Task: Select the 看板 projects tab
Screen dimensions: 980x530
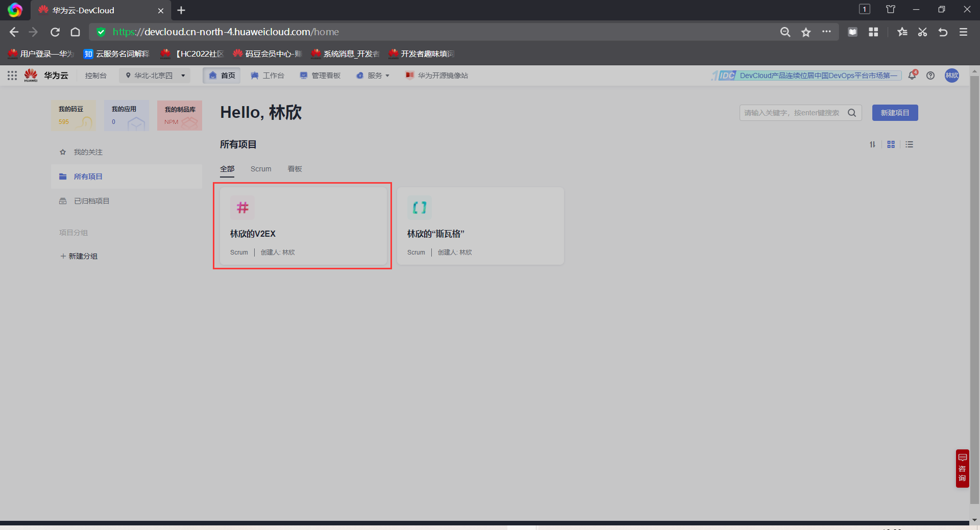Action: [x=295, y=169]
